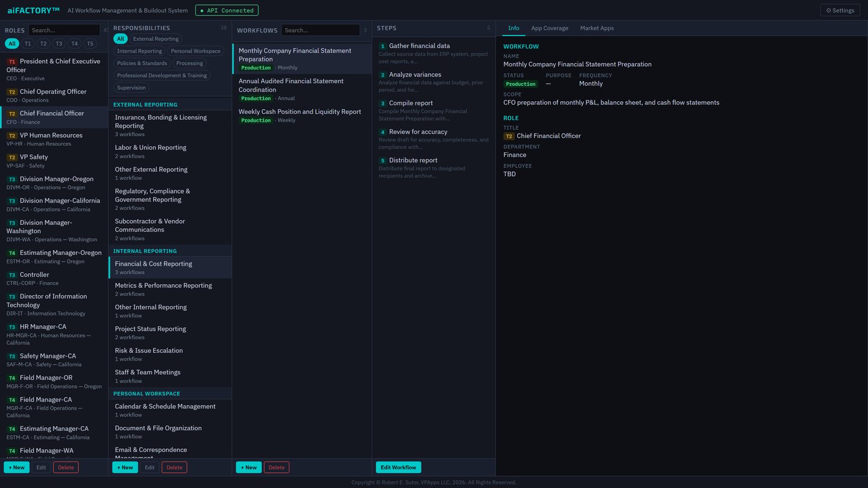Select Chief Financial Officer role
The image size is (868, 488).
coord(54,117)
